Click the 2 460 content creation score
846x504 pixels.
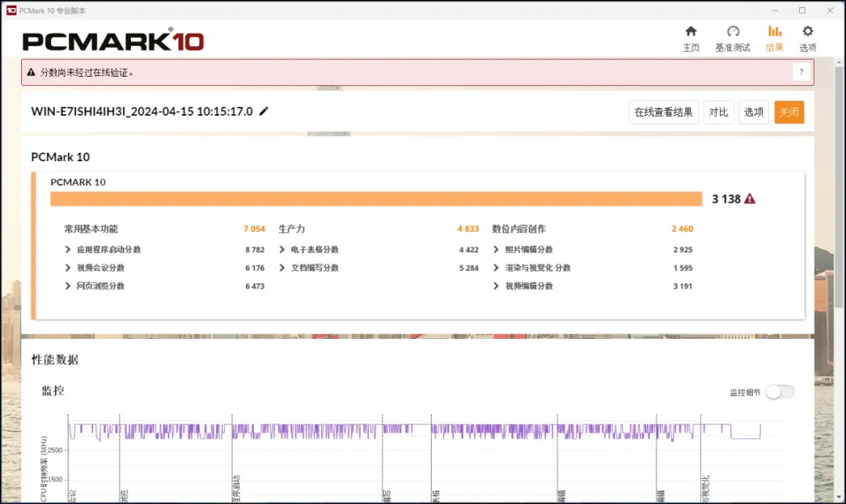click(x=682, y=229)
